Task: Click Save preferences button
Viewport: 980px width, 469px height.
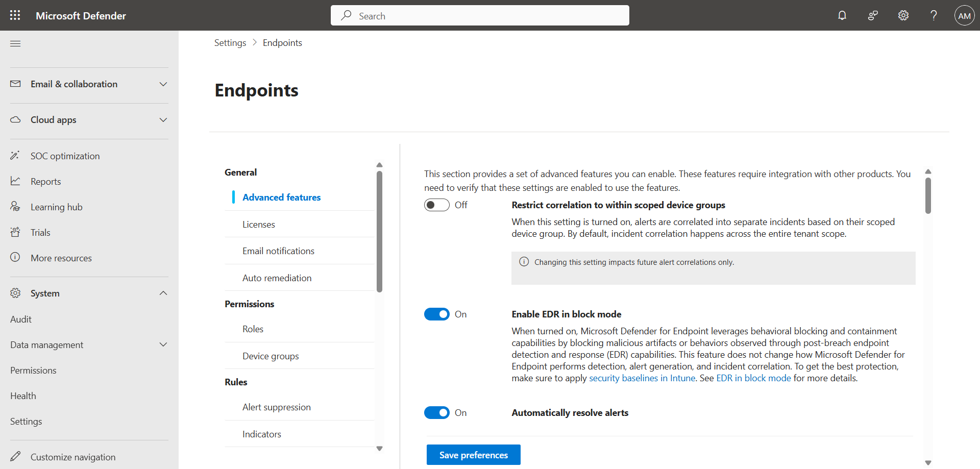Action: coord(473,455)
